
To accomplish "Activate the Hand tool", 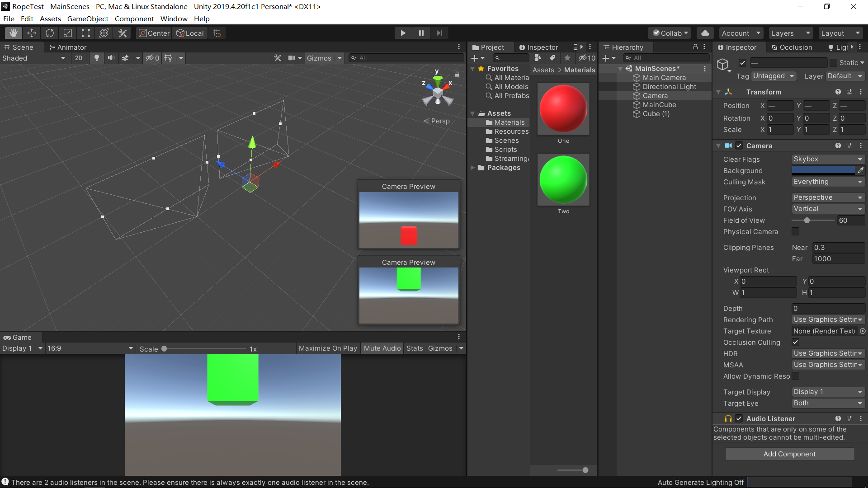I will click(13, 33).
